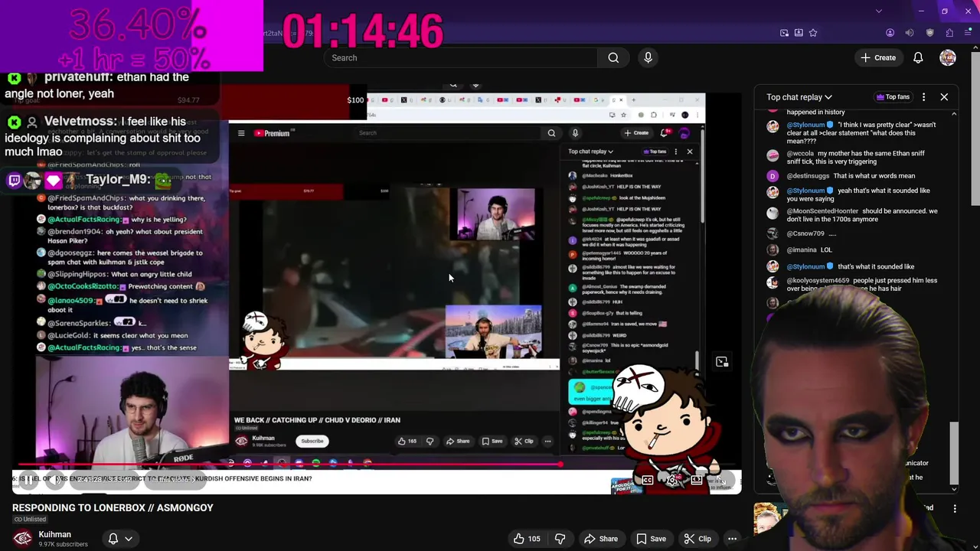Click chat author @destinsuggs
The height and width of the screenshot is (551, 980).
coord(808,176)
